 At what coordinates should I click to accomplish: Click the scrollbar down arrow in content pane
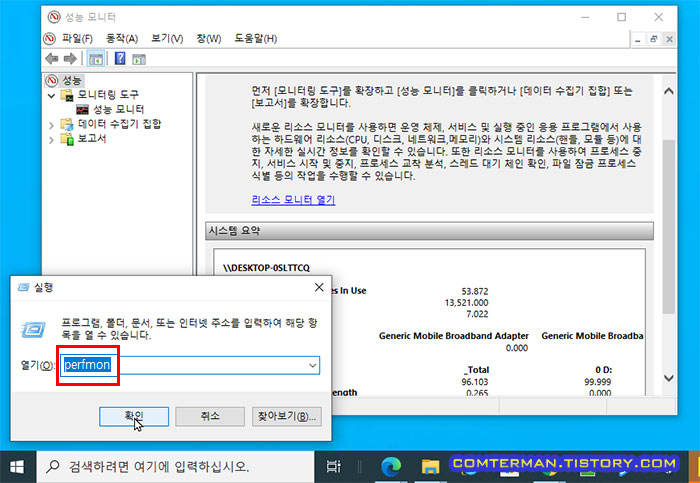pos(668,378)
